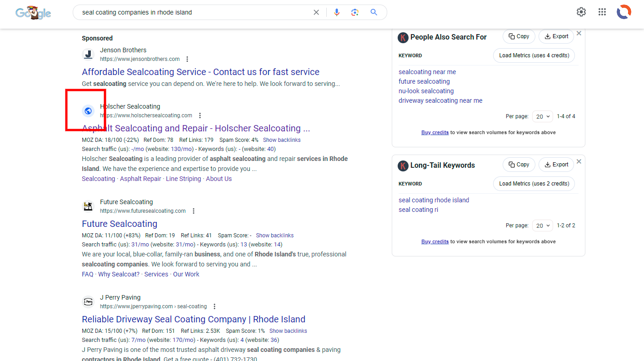Select keyword driveway sealcoating near me
This screenshot has height=361, width=644.
coord(440,100)
